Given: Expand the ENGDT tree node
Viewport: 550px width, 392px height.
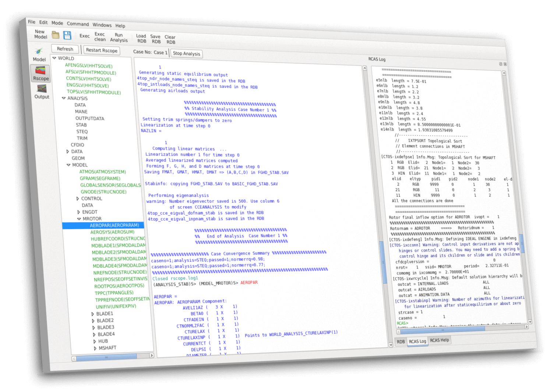Looking at the screenshot, I should click(x=79, y=212).
